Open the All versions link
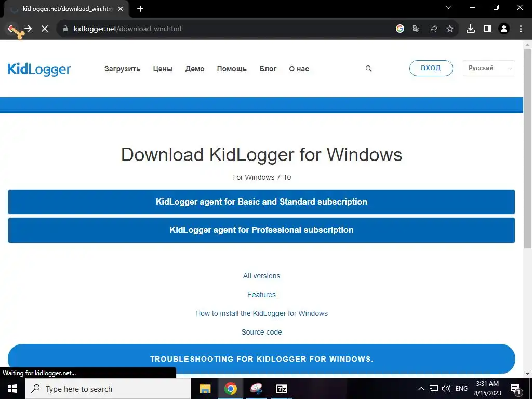The image size is (532, 399). click(x=262, y=276)
